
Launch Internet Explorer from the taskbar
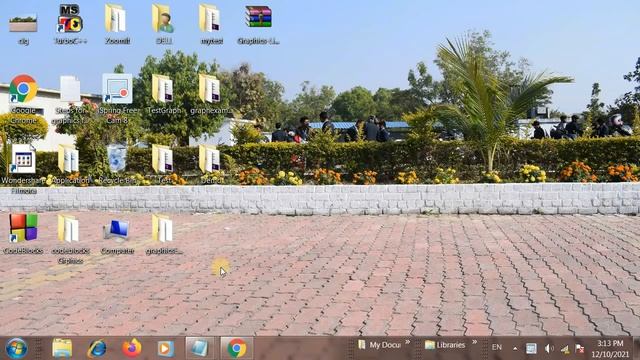point(97,348)
